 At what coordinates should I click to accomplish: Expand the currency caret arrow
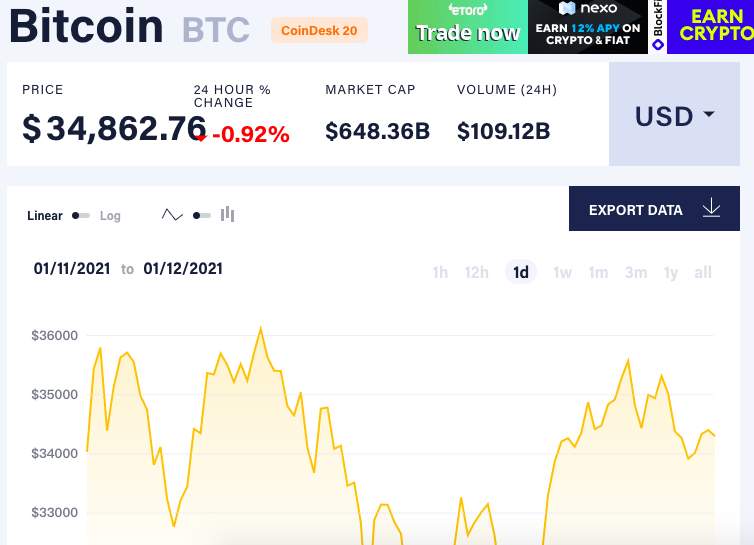pyautogui.click(x=709, y=114)
